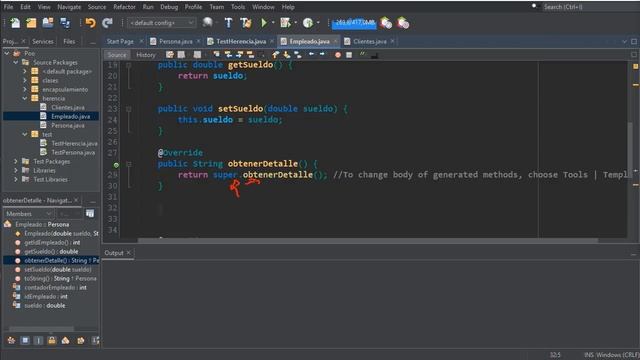Screen dimensions: 640x360
Task: Switch to the TestHerencia.java tab
Action: pyautogui.click(x=241, y=41)
